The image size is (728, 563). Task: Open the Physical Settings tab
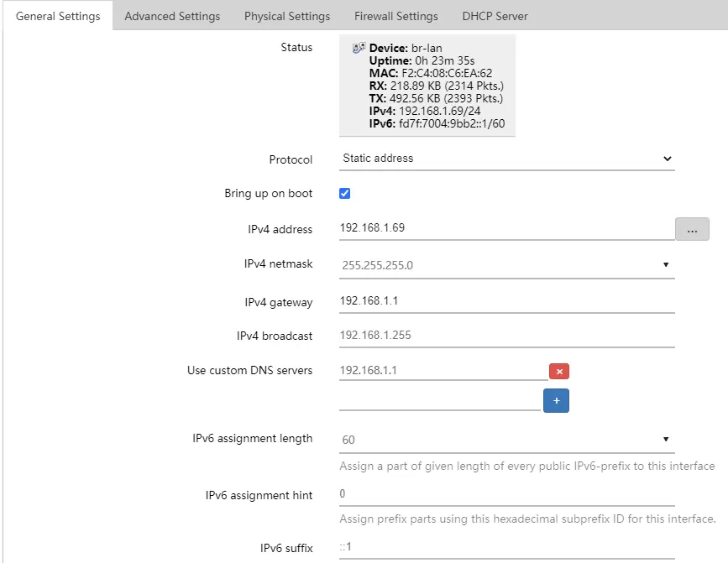(287, 16)
